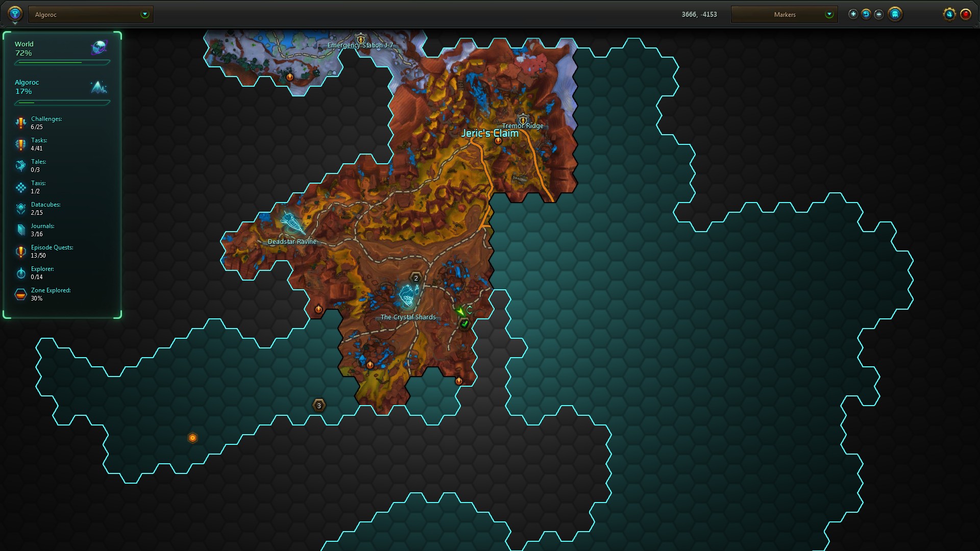Image resolution: width=980 pixels, height=551 pixels.
Task: Select the Episode Quests 13/50 count
Action: point(38,256)
